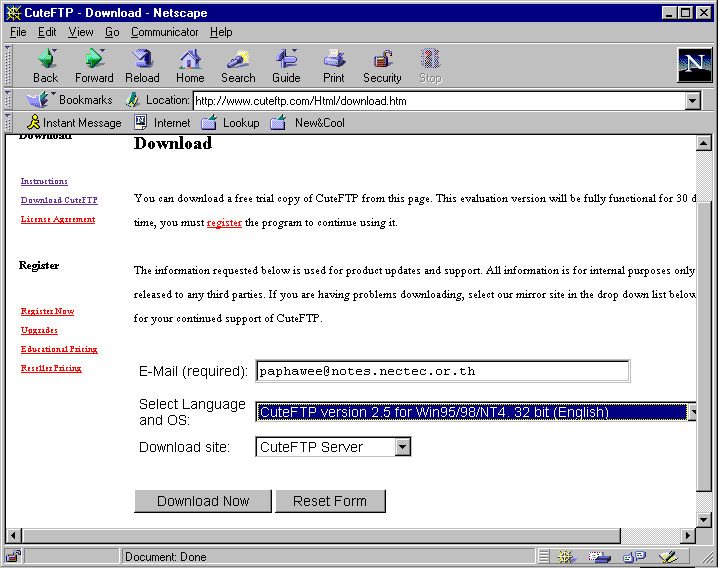
Task: Open the Reseller Pricing link
Action: click(51, 368)
